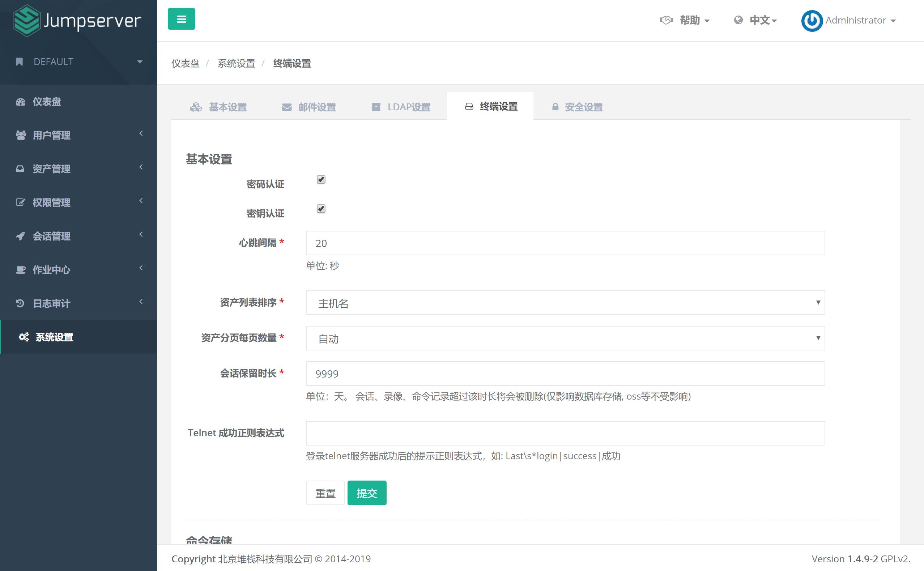The height and width of the screenshot is (571, 924).
Task: Click the handshake help icon
Action: (x=666, y=20)
